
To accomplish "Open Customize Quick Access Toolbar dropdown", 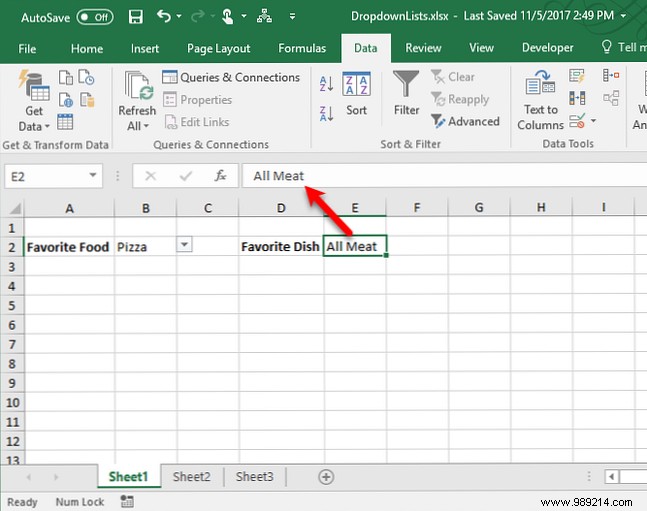I will [x=292, y=17].
